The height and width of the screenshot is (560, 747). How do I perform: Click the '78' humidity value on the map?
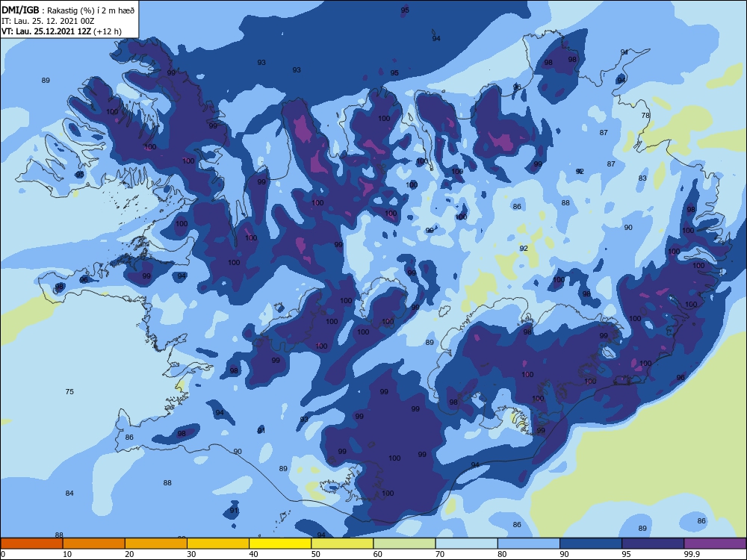[x=645, y=115]
